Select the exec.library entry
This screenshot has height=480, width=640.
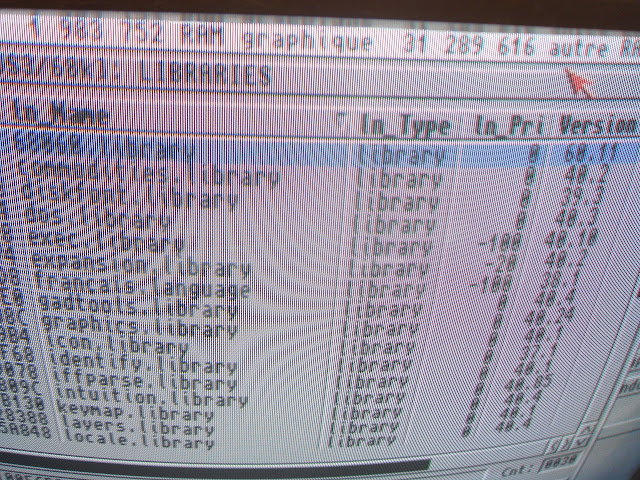106,240
